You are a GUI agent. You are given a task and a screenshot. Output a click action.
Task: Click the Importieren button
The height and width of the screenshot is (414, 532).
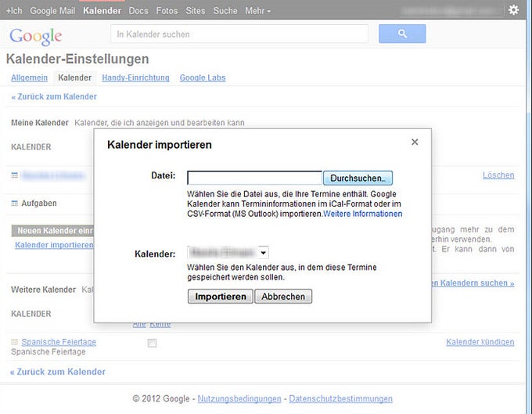pyautogui.click(x=220, y=297)
